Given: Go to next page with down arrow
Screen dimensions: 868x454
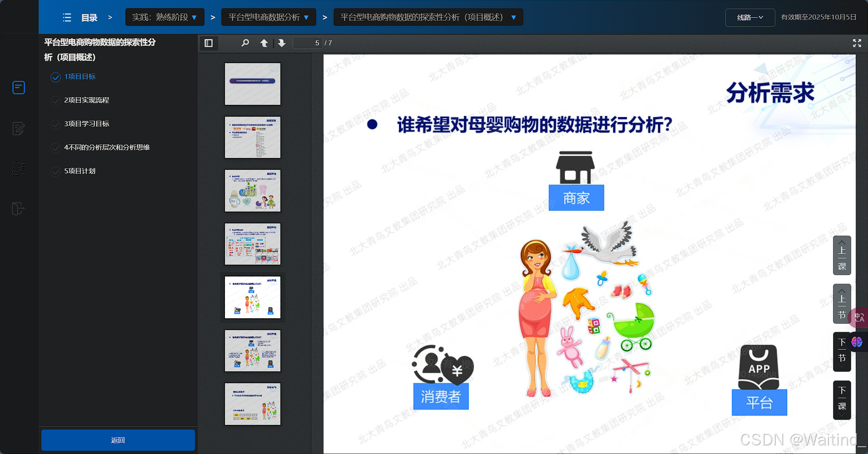Looking at the screenshot, I should (x=282, y=43).
